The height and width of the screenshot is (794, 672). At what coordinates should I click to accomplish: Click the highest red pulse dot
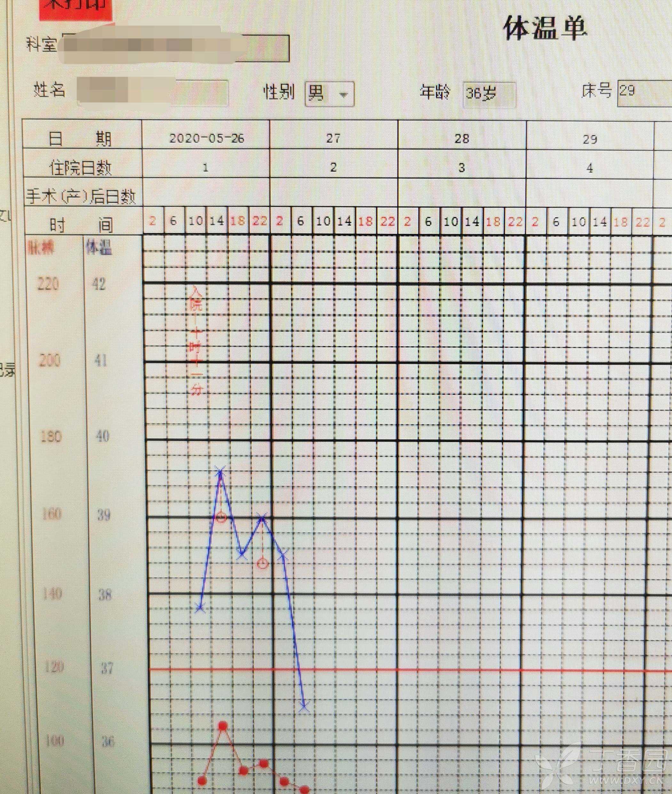pos(223,726)
